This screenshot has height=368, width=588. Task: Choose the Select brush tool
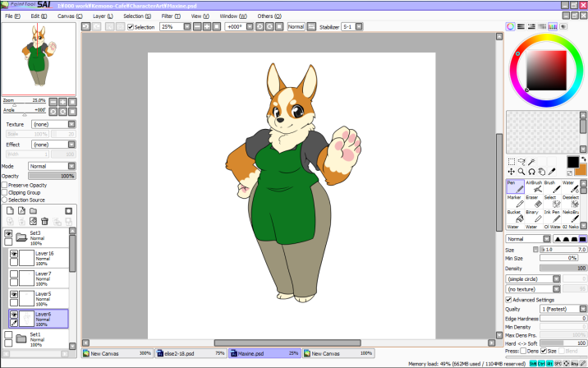coord(553,201)
